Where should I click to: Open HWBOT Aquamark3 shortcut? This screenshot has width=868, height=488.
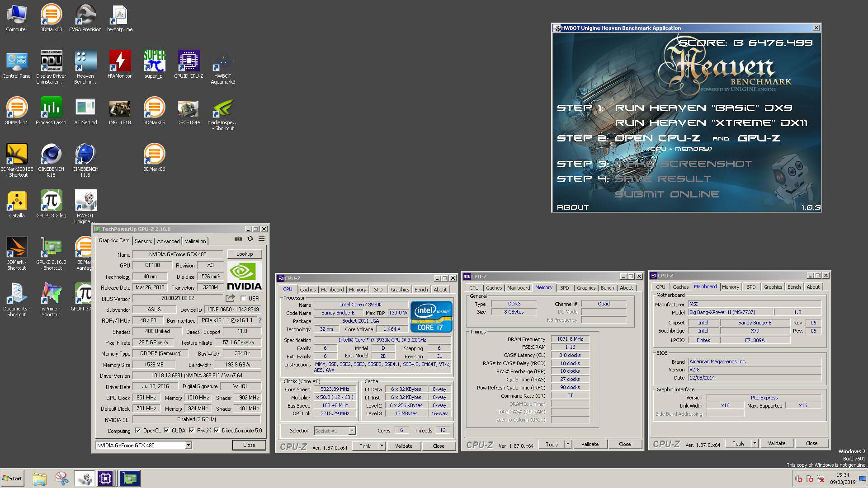click(223, 68)
